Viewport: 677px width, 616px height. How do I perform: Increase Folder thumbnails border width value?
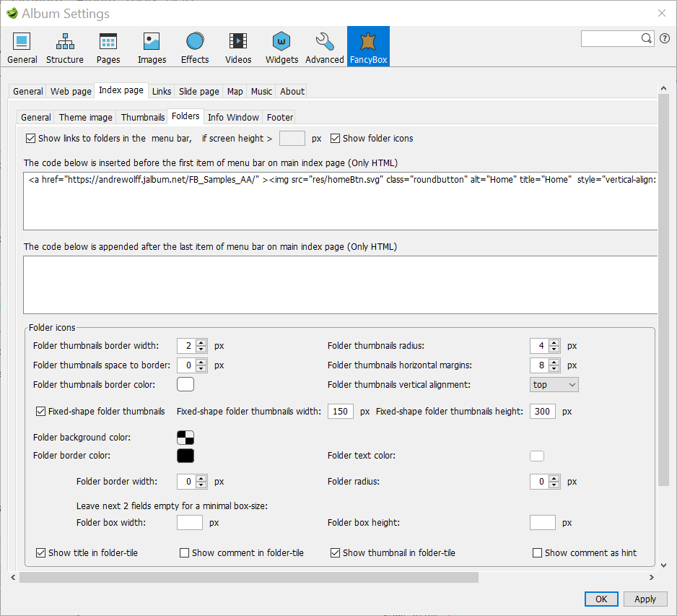[x=201, y=342]
